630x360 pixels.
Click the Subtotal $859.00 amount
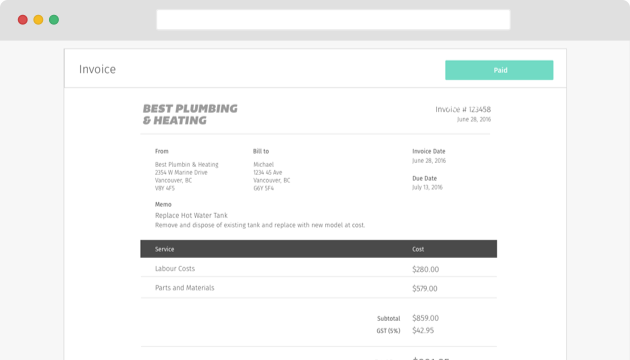tap(425, 318)
